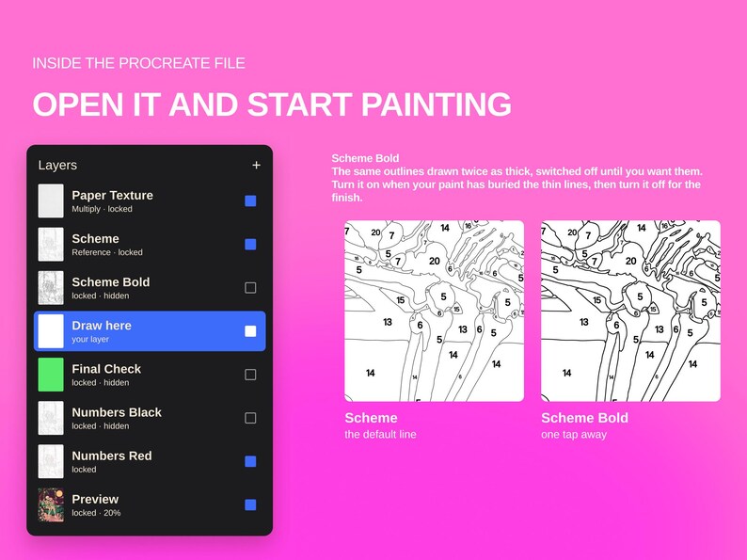
Task: Click the green Final Check thumbnail
Action: pyautogui.click(x=51, y=375)
